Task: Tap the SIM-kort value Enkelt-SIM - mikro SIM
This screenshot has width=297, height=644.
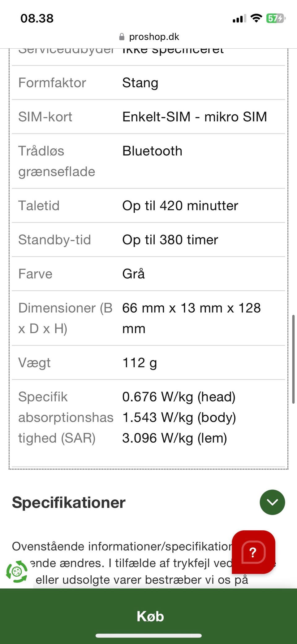Action: click(x=194, y=117)
